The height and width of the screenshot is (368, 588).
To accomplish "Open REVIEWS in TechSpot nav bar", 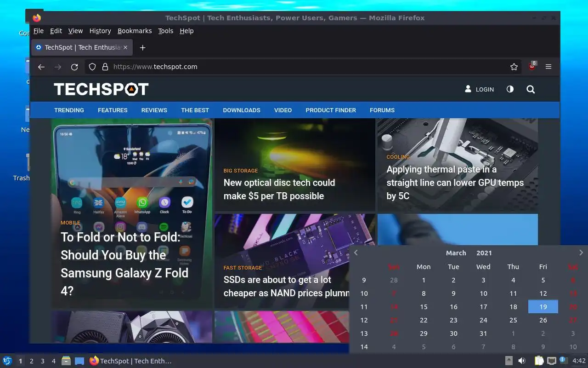I will 154,110.
